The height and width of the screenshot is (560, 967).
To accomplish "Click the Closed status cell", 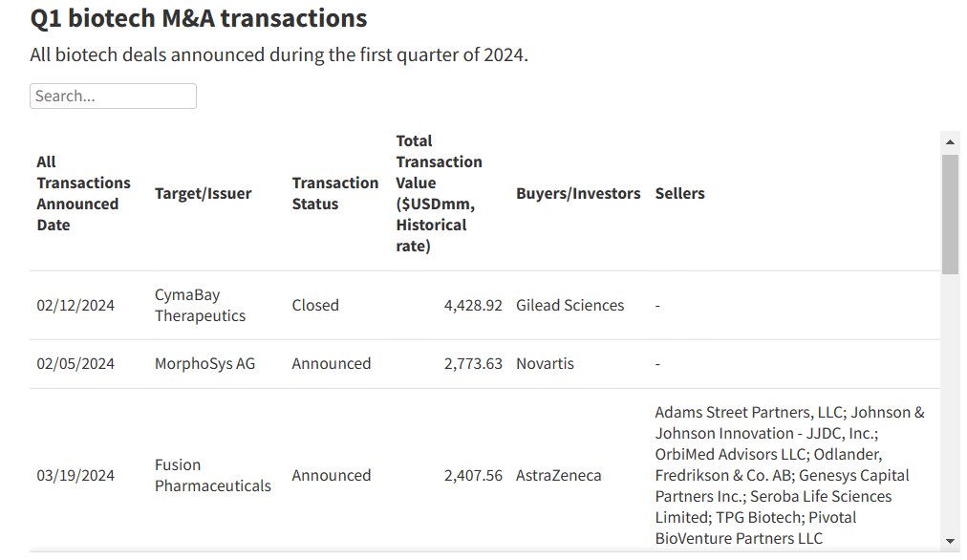I will pos(315,305).
